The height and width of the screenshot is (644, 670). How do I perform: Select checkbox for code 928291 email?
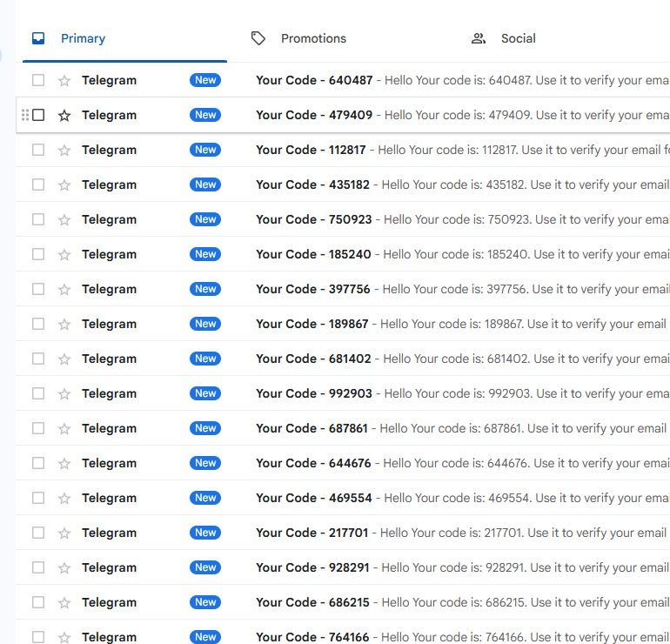coord(38,567)
